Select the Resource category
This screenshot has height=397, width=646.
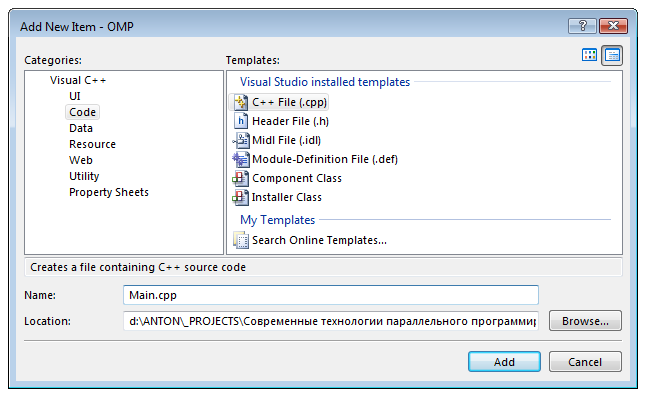click(92, 144)
